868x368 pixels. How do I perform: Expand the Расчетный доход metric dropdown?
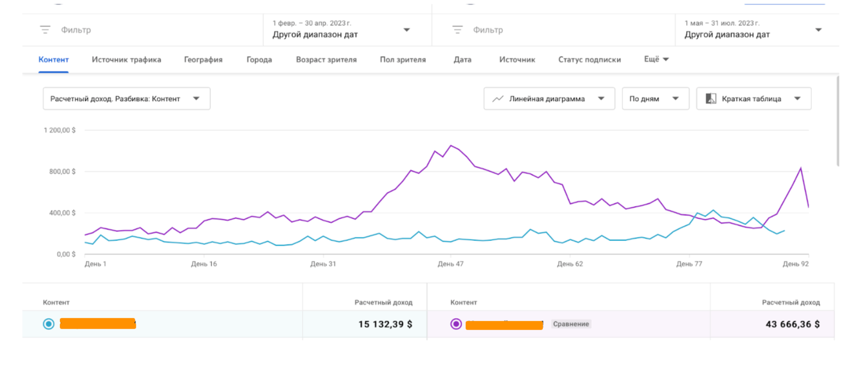(x=127, y=99)
